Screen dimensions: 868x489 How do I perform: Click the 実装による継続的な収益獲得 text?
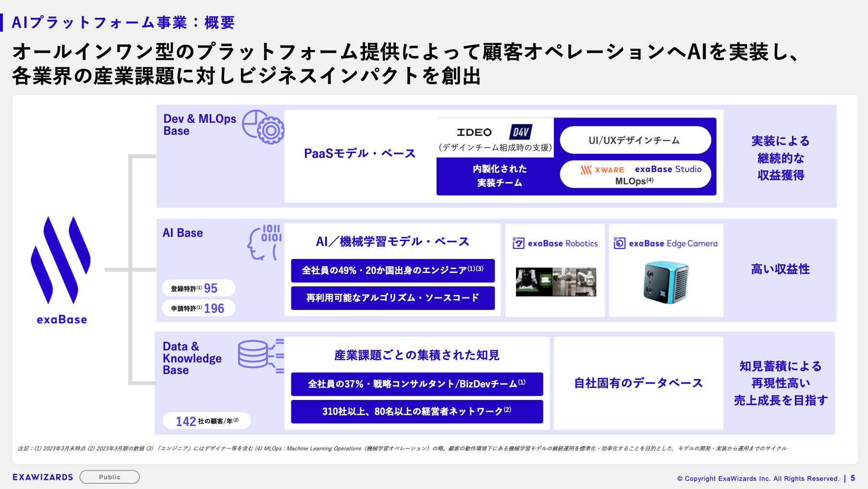click(x=781, y=158)
